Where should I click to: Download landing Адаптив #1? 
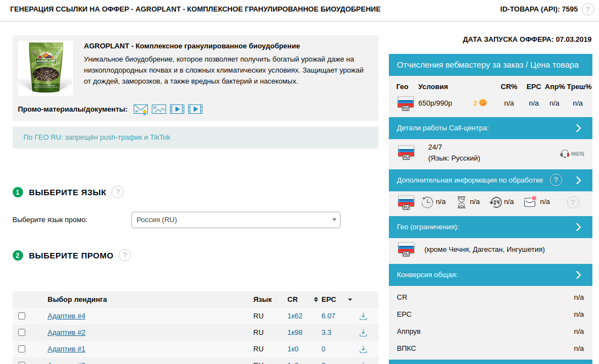click(363, 349)
